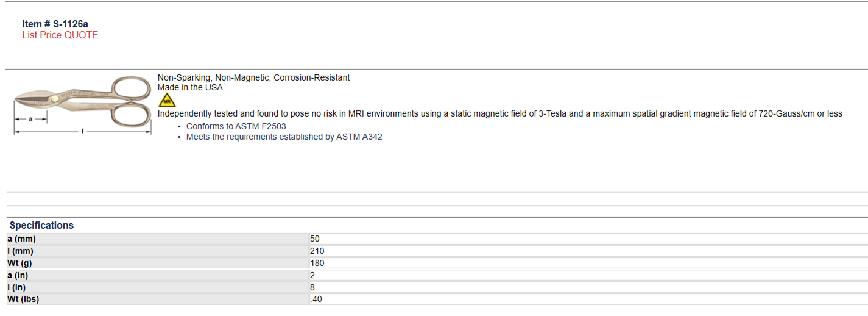This screenshot has height=316, width=868.
Task: Click the Non-Sparking, Non-Magnetic description line
Action: point(253,77)
